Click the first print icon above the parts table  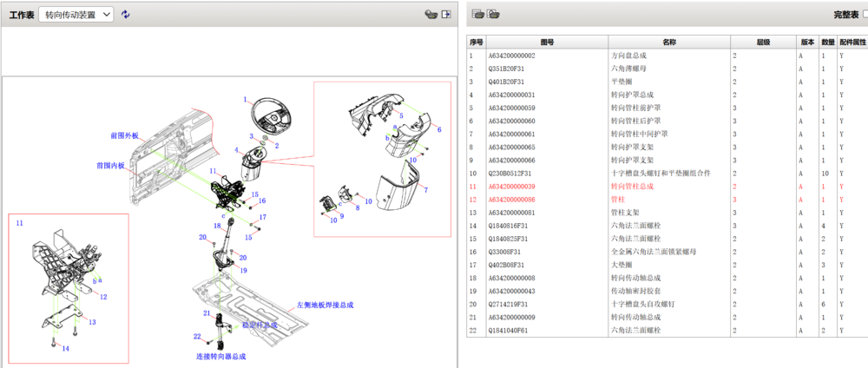pos(477,14)
